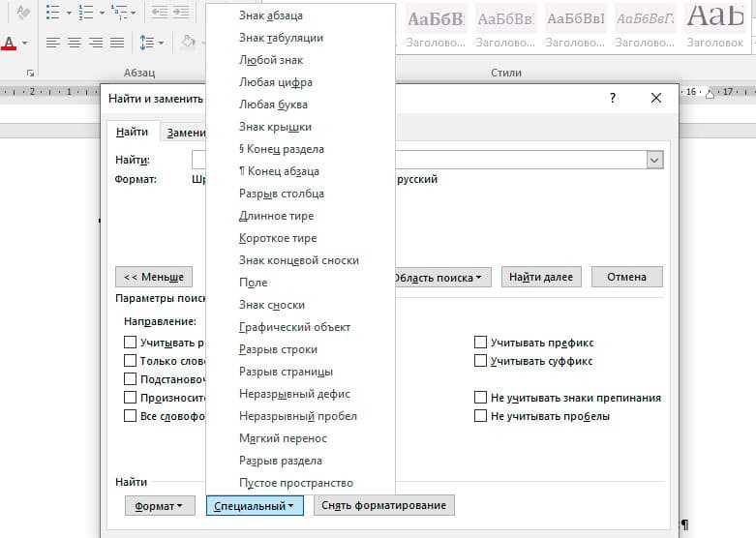Choose § Конец раздела menu item
The width and height of the screenshot is (756, 538).
[300, 149]
